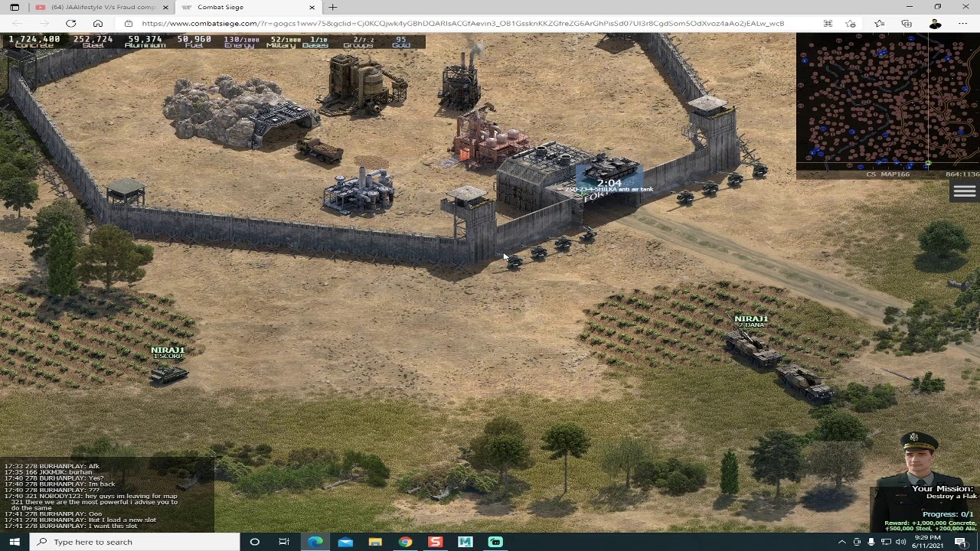Open Microsoft Edge from taskbar
Screen dimensions: 980x551
point(315,542)
